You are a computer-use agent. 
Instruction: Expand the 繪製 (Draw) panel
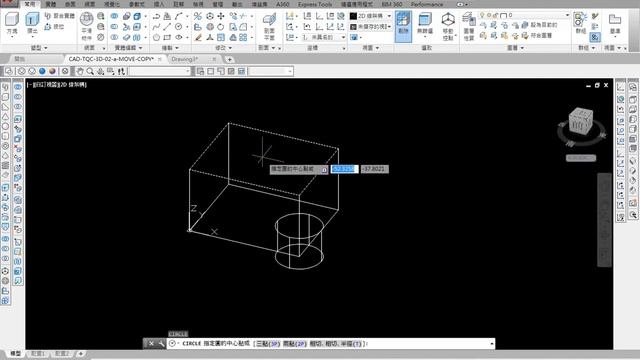click(x=170, y=48)
